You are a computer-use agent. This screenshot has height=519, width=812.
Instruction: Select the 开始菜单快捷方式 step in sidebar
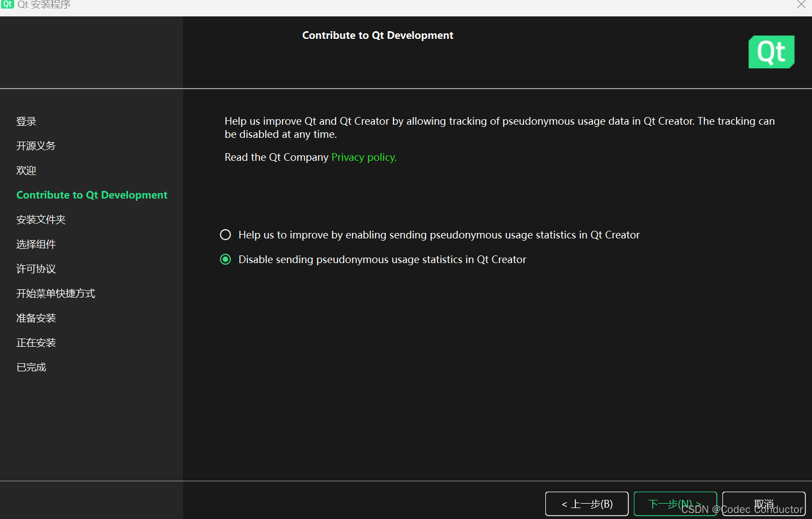coord(56,294)
